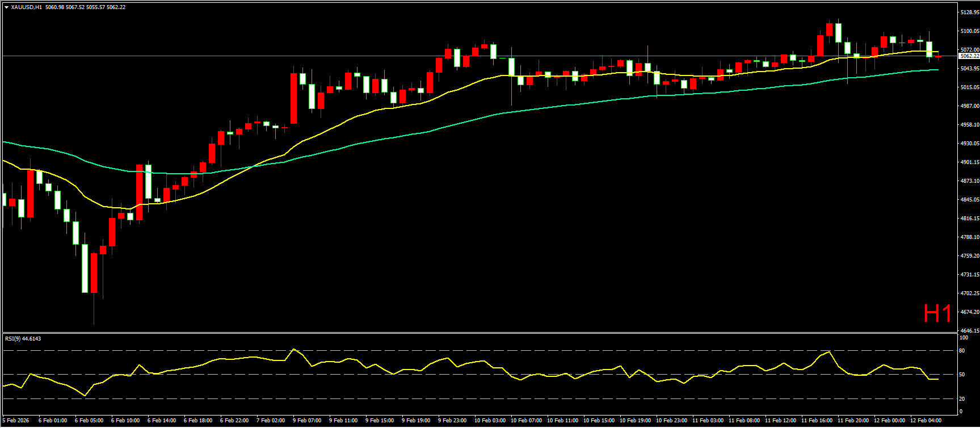Click the 6 Feb 05:00 time label

[89, 421]
